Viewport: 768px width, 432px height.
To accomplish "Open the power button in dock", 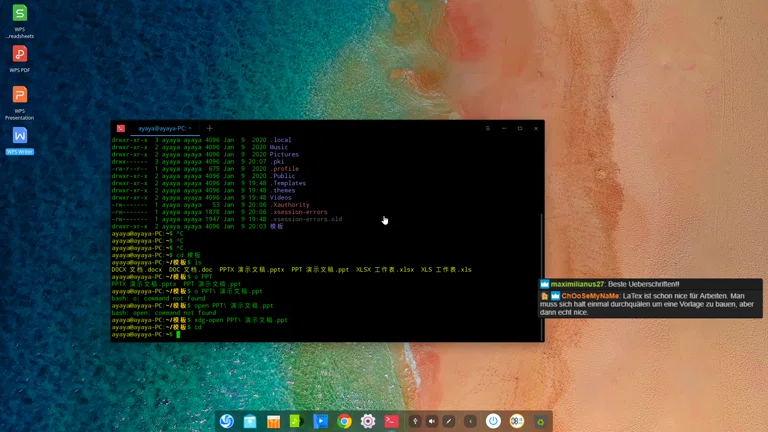I will pyautogui.click(x=493, y=421).
